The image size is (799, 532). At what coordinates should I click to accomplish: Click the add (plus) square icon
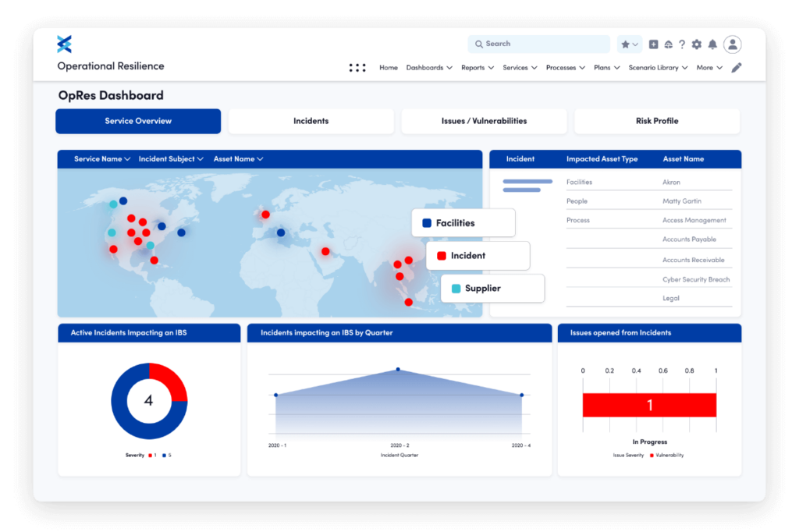click(x=654, y=44)
